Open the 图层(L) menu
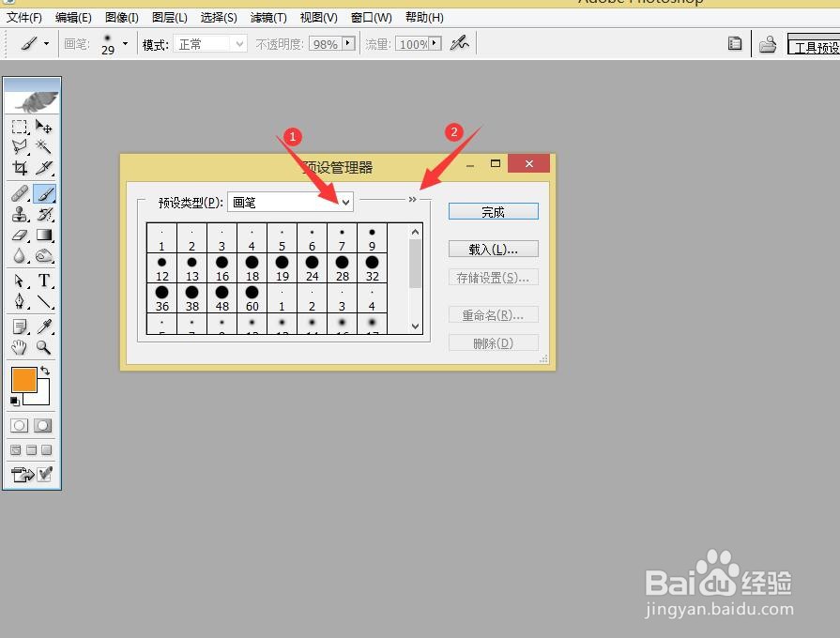The width and height of the screenshot is (840, 638). click(169, 17)
